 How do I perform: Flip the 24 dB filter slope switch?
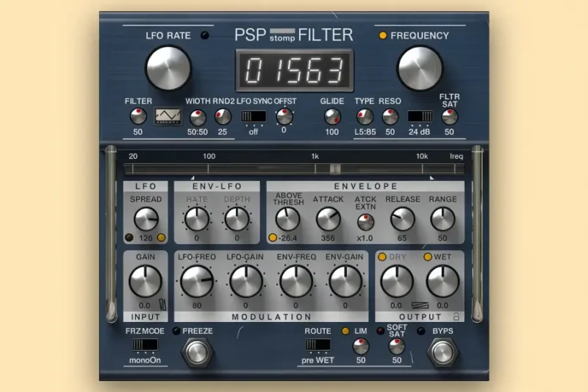point(420,116)
